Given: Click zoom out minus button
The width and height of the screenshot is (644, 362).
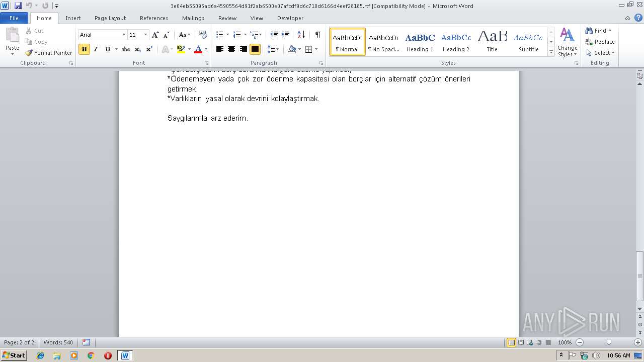Looking at the screenshot, I should coord(580,342).
